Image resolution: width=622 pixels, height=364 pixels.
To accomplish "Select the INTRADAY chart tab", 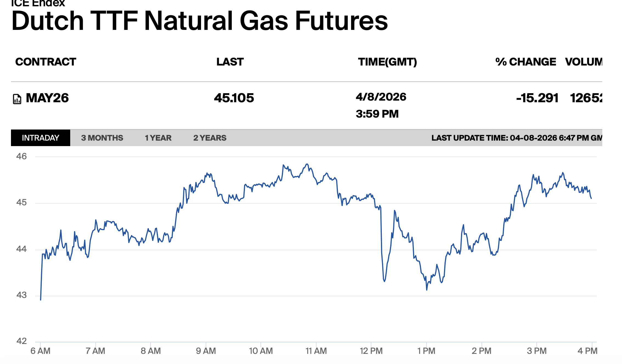I will pyautogui.click(x=41, y=138).
